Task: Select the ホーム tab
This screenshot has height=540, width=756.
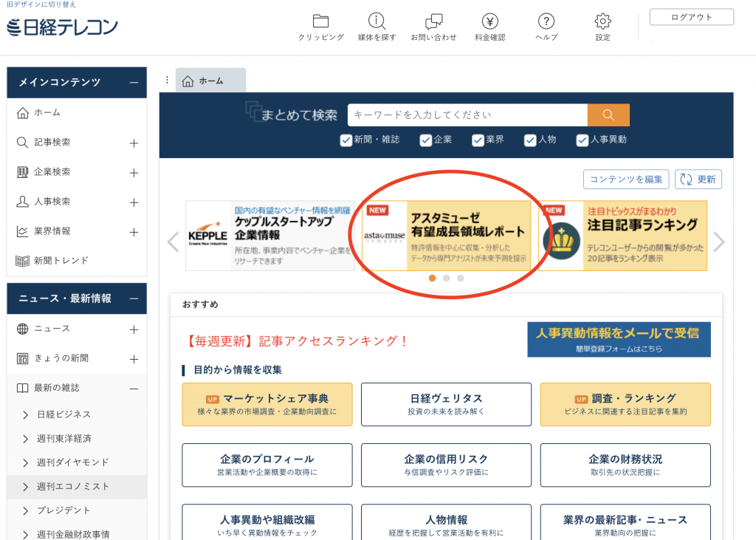Action: (210, 81)
